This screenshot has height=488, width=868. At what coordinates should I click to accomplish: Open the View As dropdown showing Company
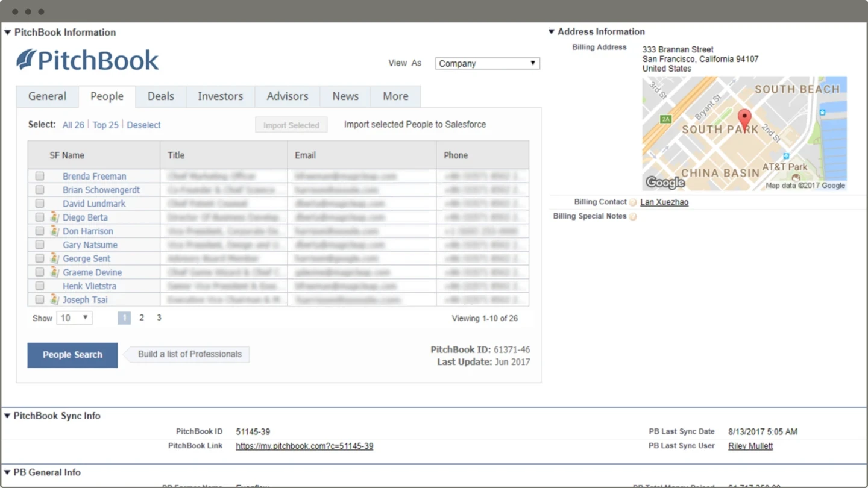pos(488,63)
